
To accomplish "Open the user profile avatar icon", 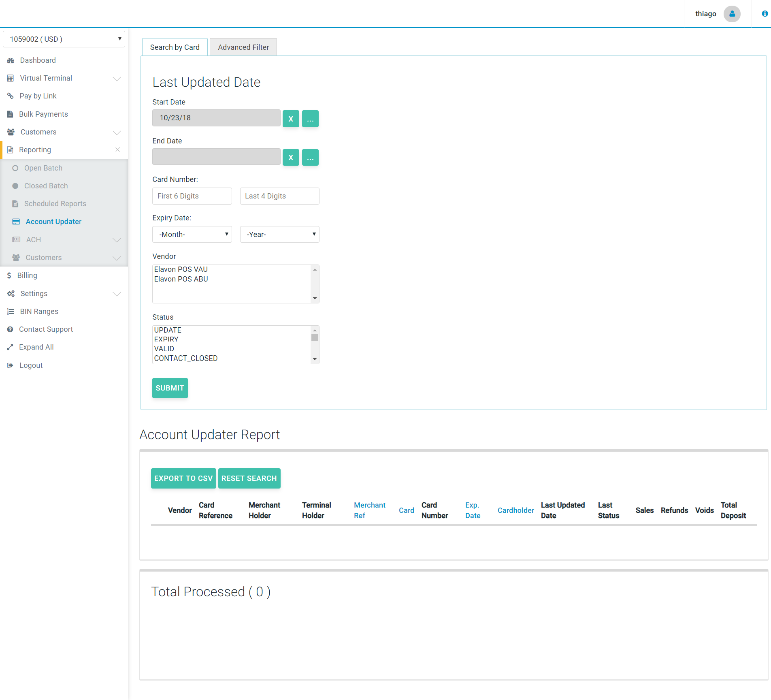I will coord(732,14).
